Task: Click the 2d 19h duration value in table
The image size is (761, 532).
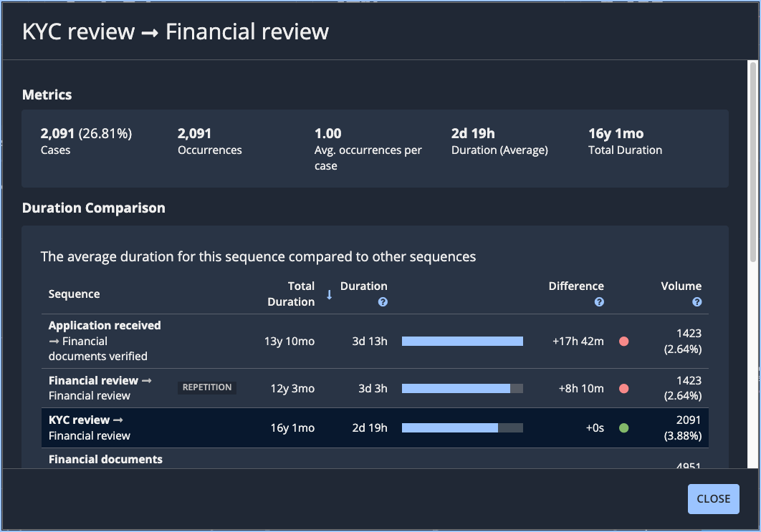Action: 370,427
